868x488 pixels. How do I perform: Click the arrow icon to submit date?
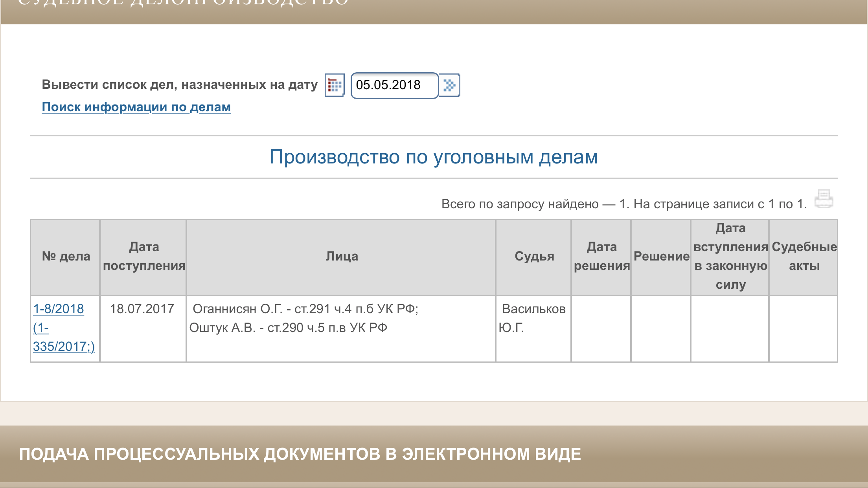pos(449,85)
